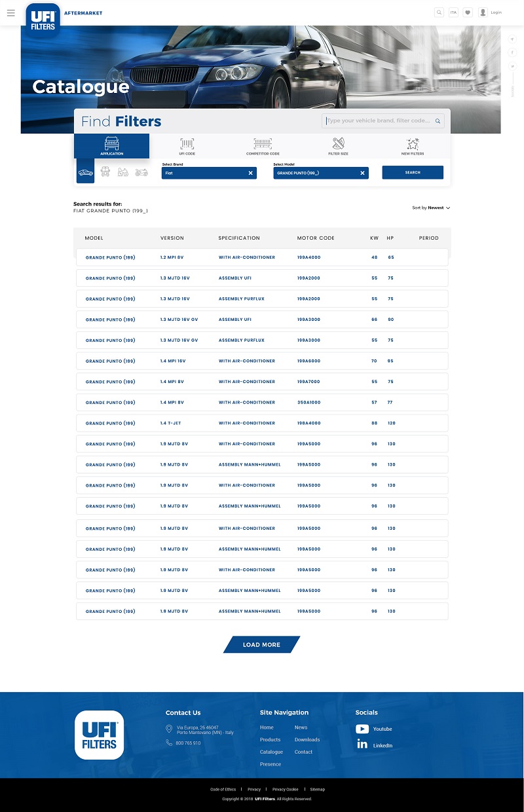Select the motorcycle vehicle type icon
This screenshot has width=524, height=812.
pyautogui.click(x=141, y=172)
